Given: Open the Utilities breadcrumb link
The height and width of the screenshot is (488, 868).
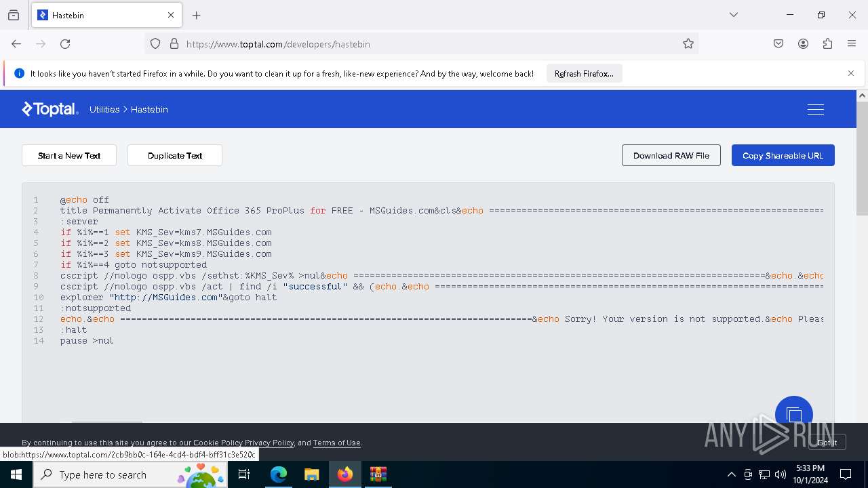Looking at the screenshot, I should tap(104, 109).
